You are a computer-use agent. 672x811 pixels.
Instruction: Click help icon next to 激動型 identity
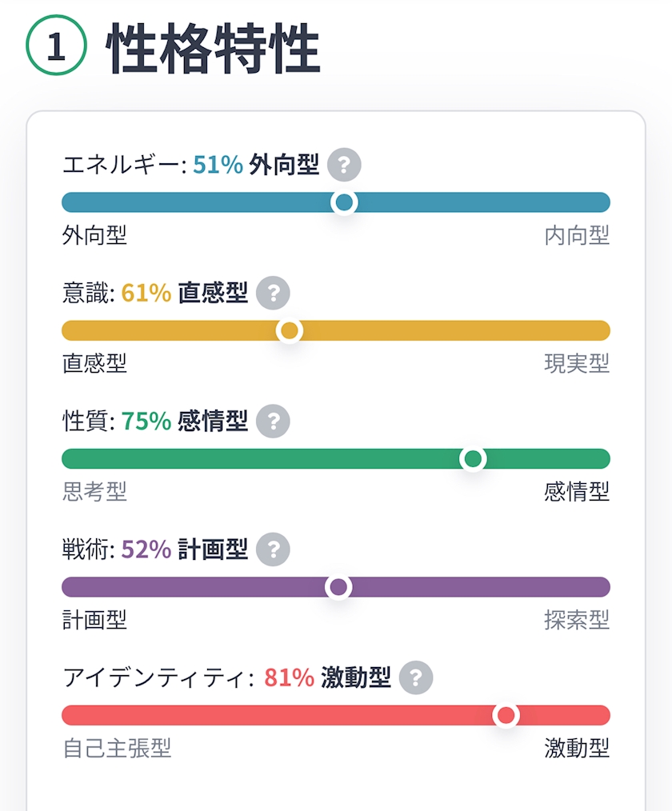pos(416,677)
